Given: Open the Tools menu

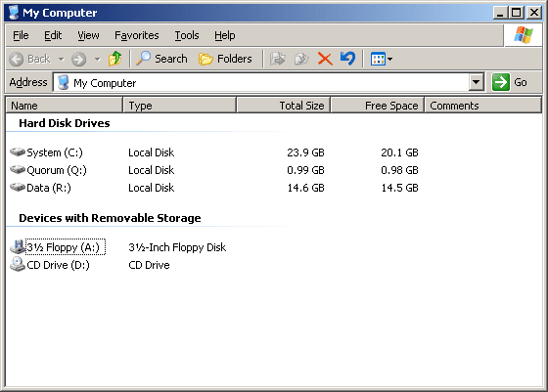Looking at the screenshot, I should point(187,35).
